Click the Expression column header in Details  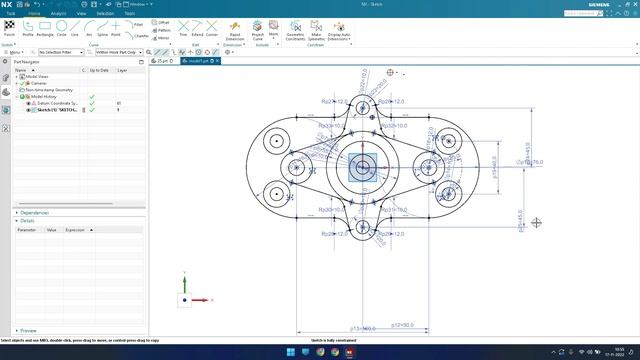tap(75, 230)
